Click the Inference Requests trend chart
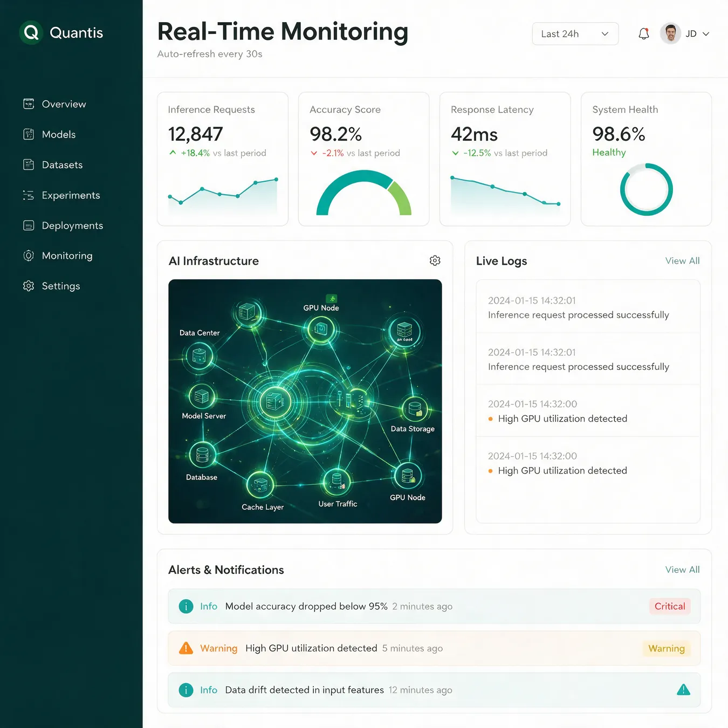 pyautogui.click(x=223, y=195)
